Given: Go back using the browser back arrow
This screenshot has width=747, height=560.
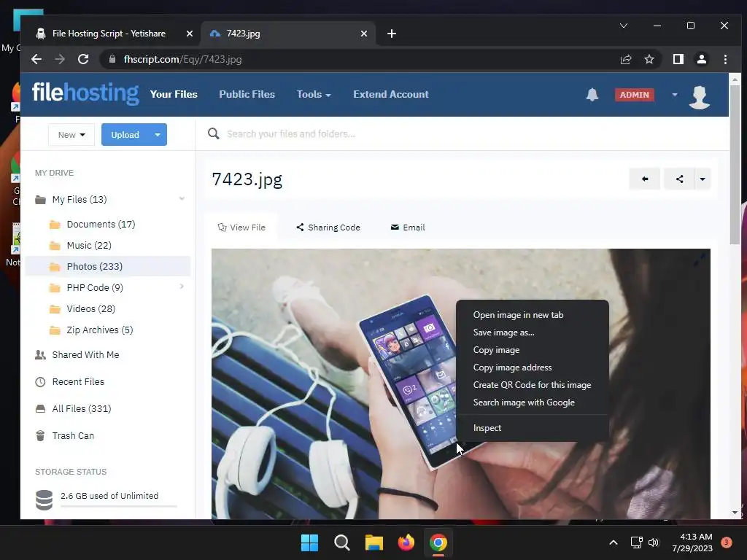Looking at the screenshot, I should coord(36,59).
